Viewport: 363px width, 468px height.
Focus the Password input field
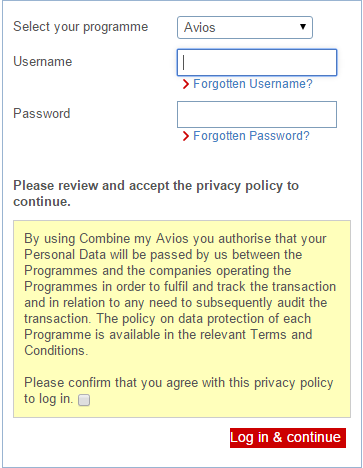point(257,114)
